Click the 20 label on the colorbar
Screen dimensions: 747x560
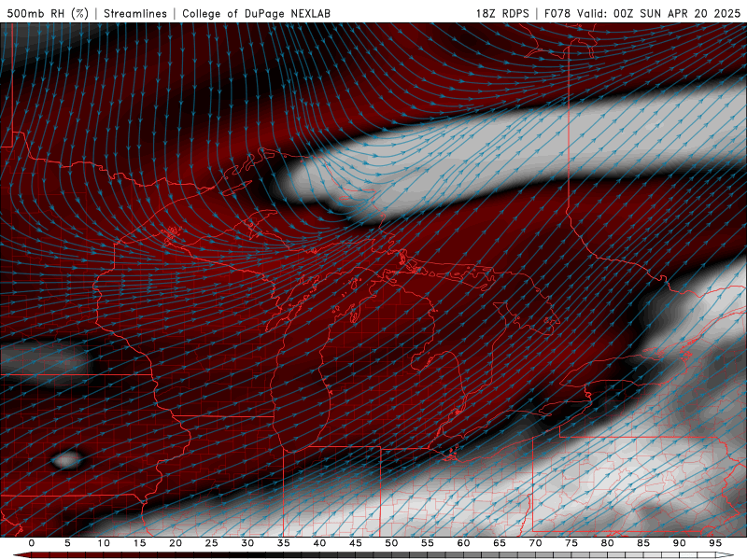(x=176, y=543)
